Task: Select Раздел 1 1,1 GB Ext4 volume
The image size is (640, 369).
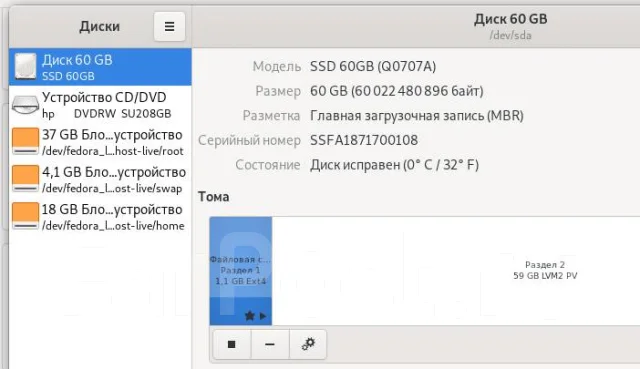Action: click(x=241, y=271)
